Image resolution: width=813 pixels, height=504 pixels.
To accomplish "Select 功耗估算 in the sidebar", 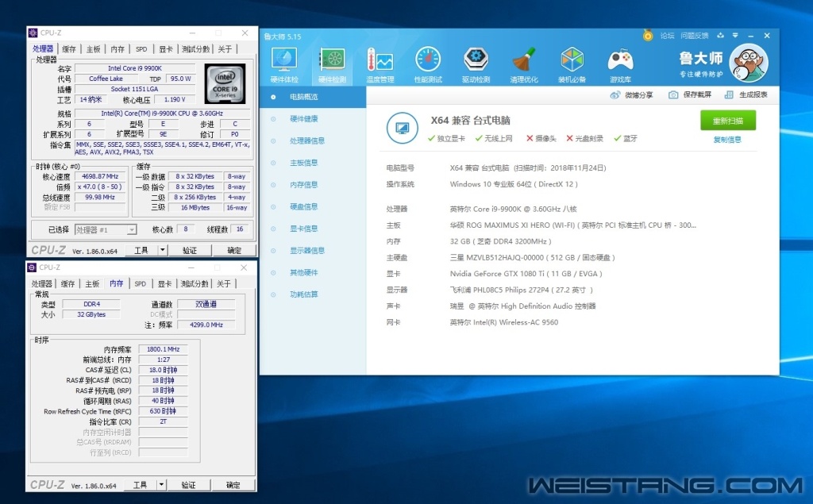I will coord(313,294).
